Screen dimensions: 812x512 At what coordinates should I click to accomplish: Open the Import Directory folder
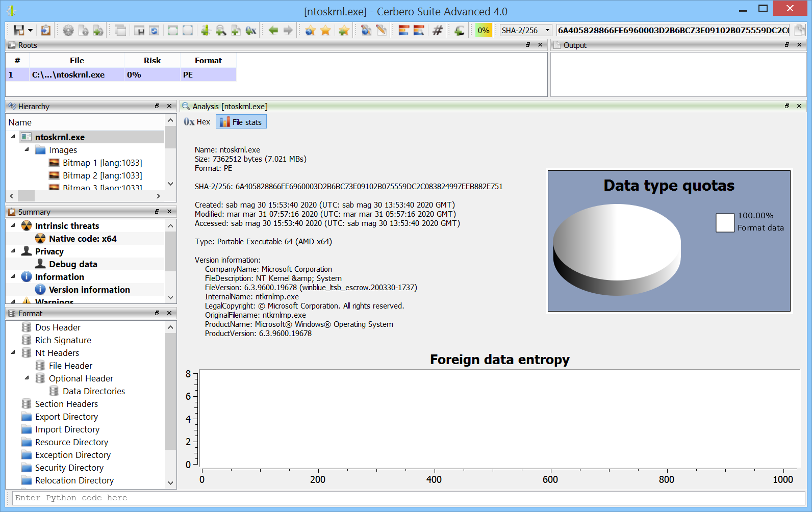click(67, 429)
